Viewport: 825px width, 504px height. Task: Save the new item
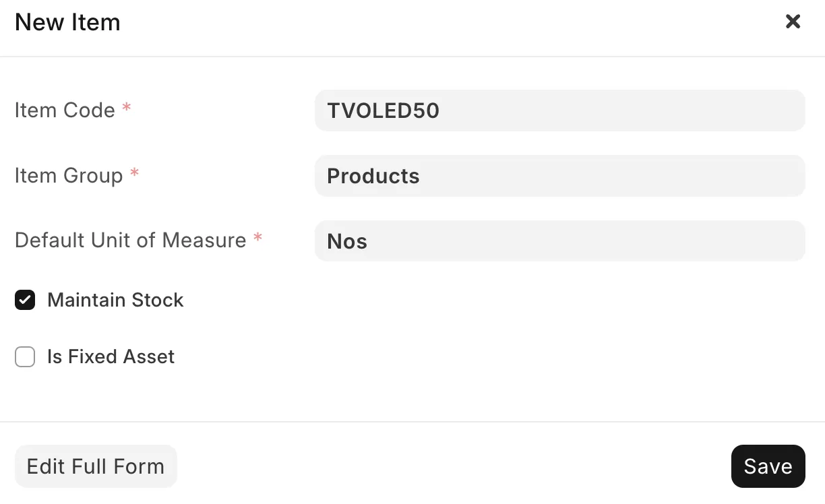pos(768,466)
